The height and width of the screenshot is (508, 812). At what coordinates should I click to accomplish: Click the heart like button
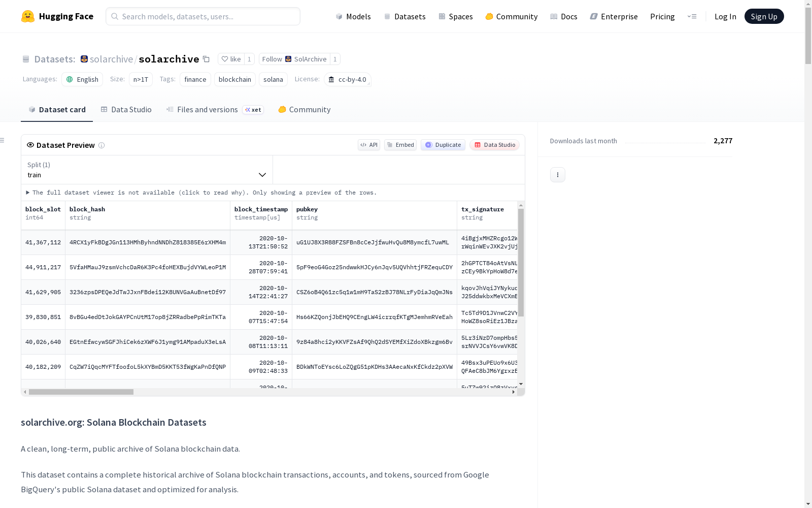(x=231, y=59)
